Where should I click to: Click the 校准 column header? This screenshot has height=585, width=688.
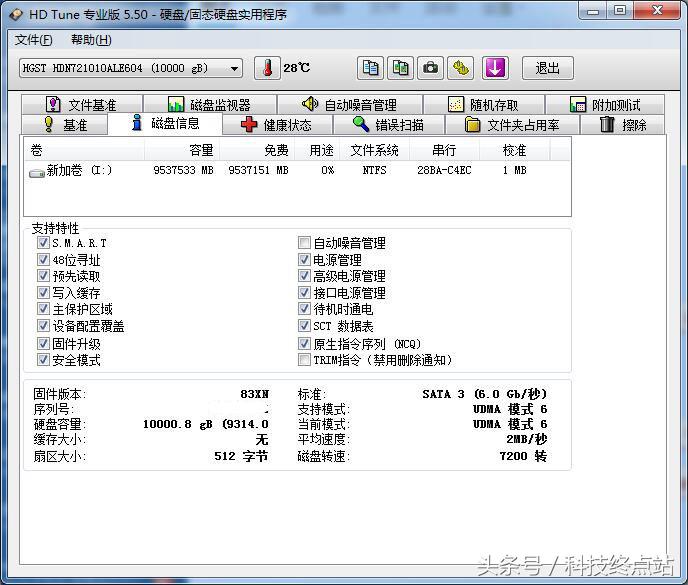click(514, 151)
